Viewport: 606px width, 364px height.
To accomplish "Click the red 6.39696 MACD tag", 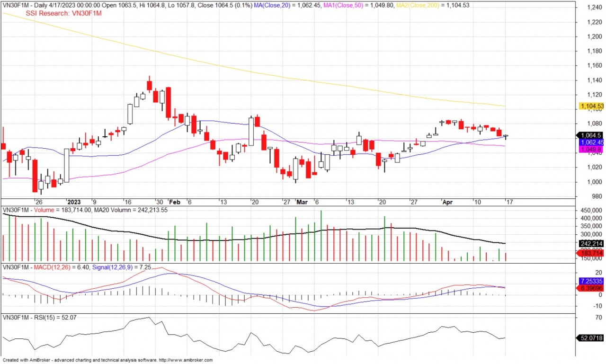I will pos(590,288).
